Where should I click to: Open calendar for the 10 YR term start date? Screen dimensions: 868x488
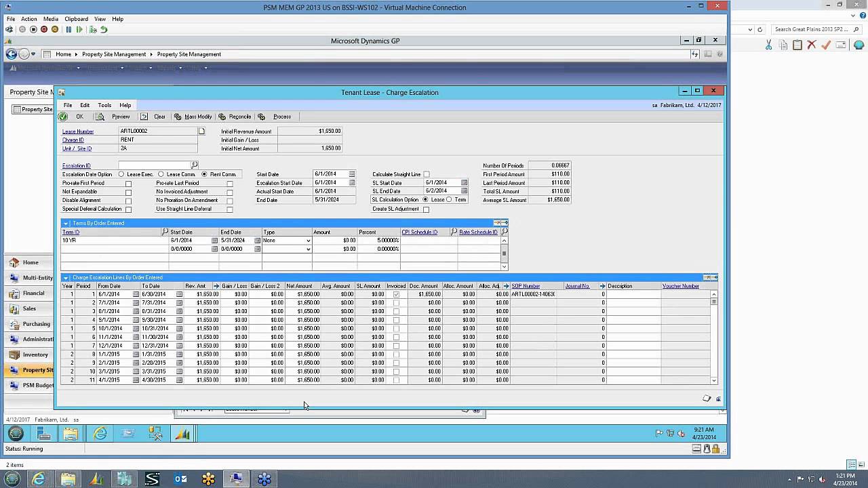coord(214,241)
